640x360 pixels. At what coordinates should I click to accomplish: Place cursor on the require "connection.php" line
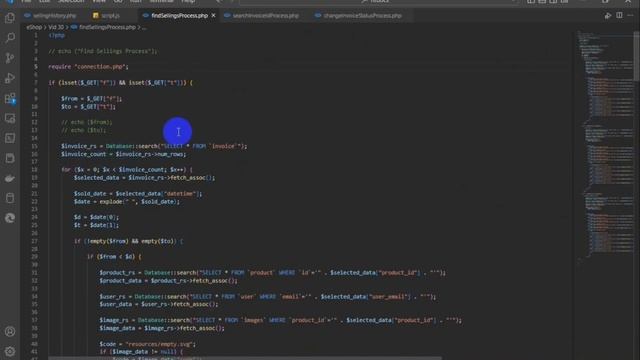(x=88, y=67)
